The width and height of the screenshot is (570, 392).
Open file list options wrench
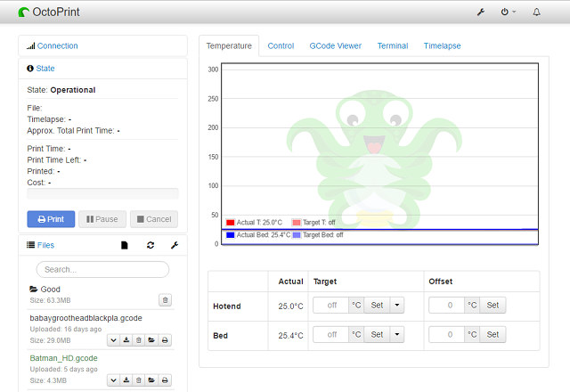click(175, 245)
